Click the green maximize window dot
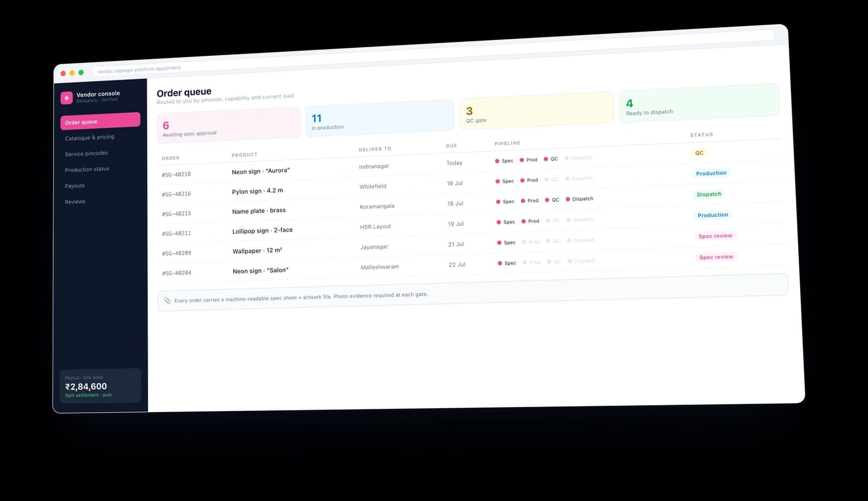Viewport: 868px width, 501px height. (81, 72)
